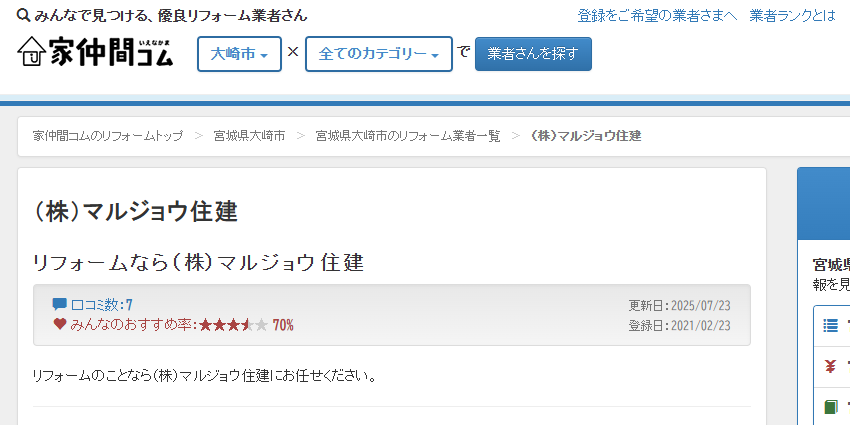The image size is (850, 425).
Task: Click the blue list icon in sidebar
Action: pyautogui.click(x=830, y=324)
